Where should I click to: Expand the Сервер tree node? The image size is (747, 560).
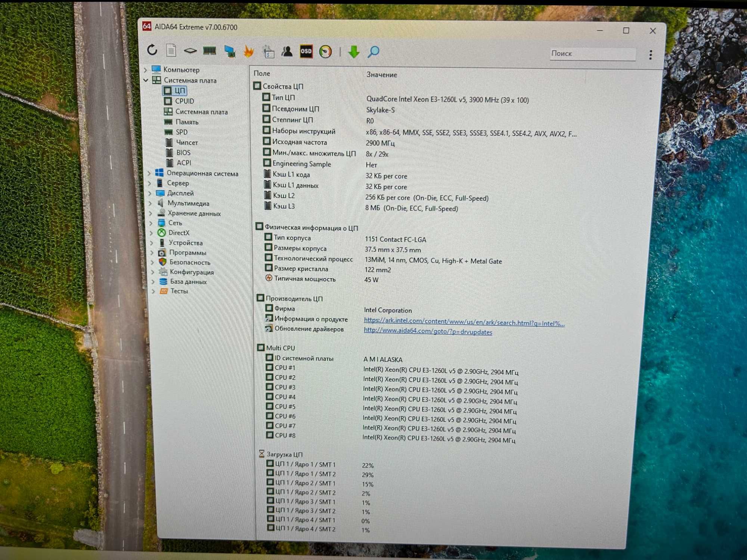pos(150,183)
